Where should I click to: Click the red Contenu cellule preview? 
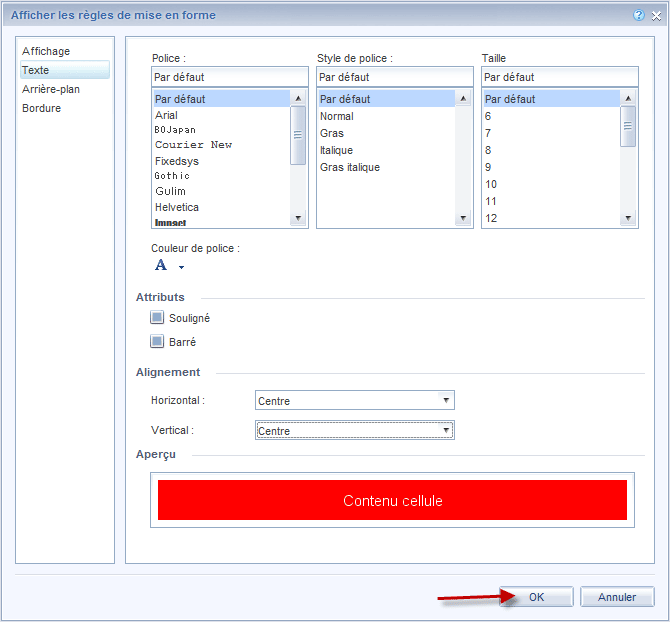tap(392, 500)
